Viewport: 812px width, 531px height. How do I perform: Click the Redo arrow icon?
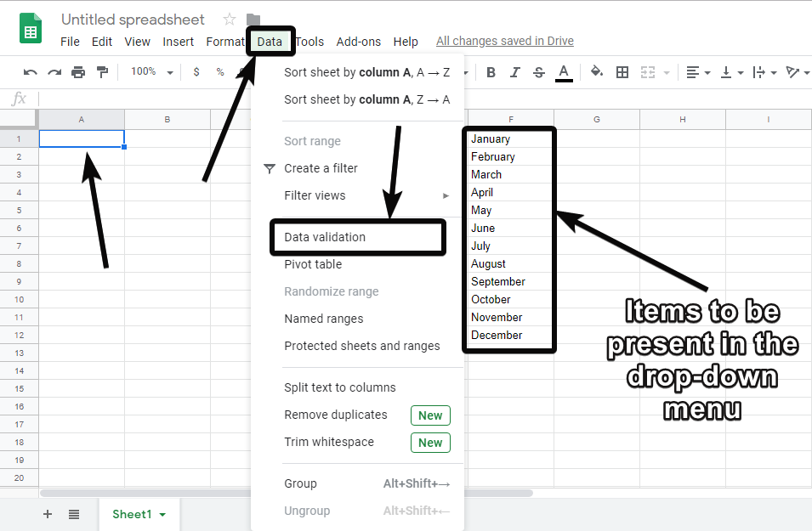(54, 72)
